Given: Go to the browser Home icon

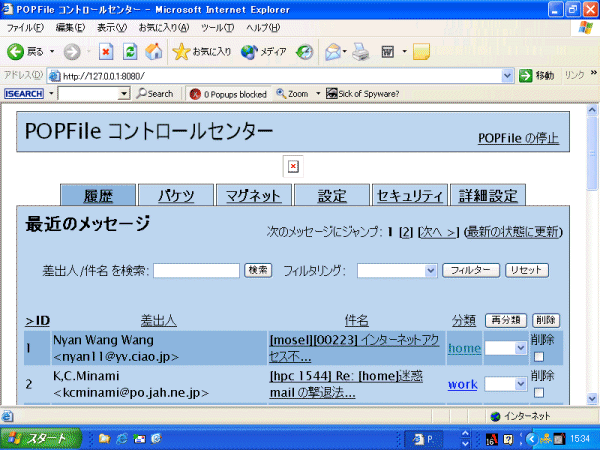Looking at the screenshot, I should [x=154, y=51].
